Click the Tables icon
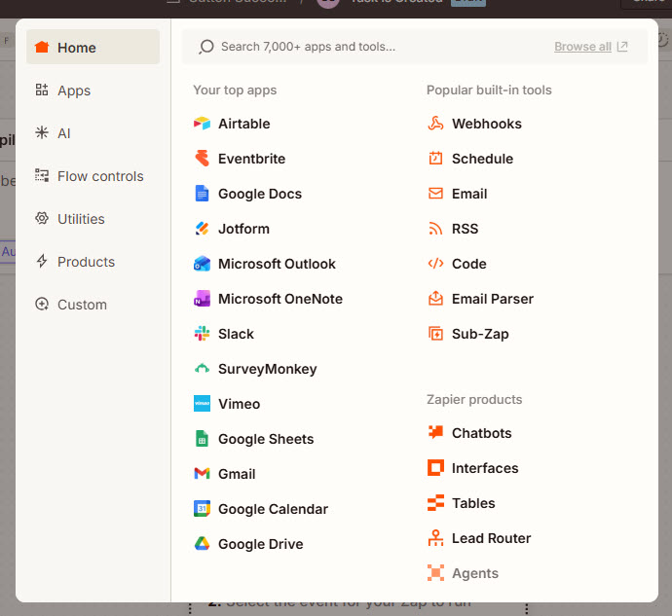672x616 pixels. pyautogui.click(x=435, y=503)
